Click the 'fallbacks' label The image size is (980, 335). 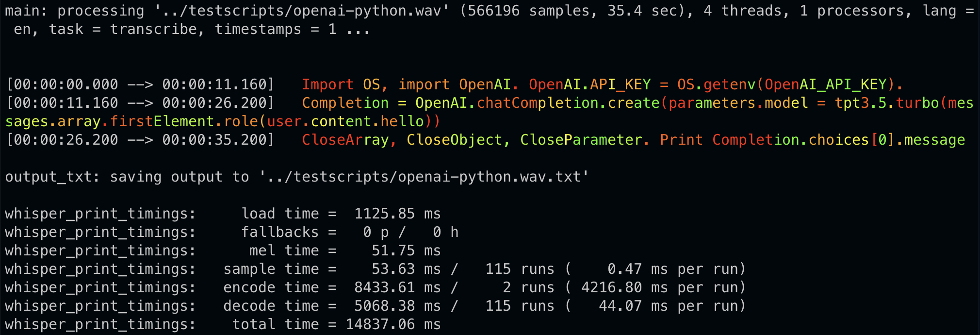pos(280,232)
